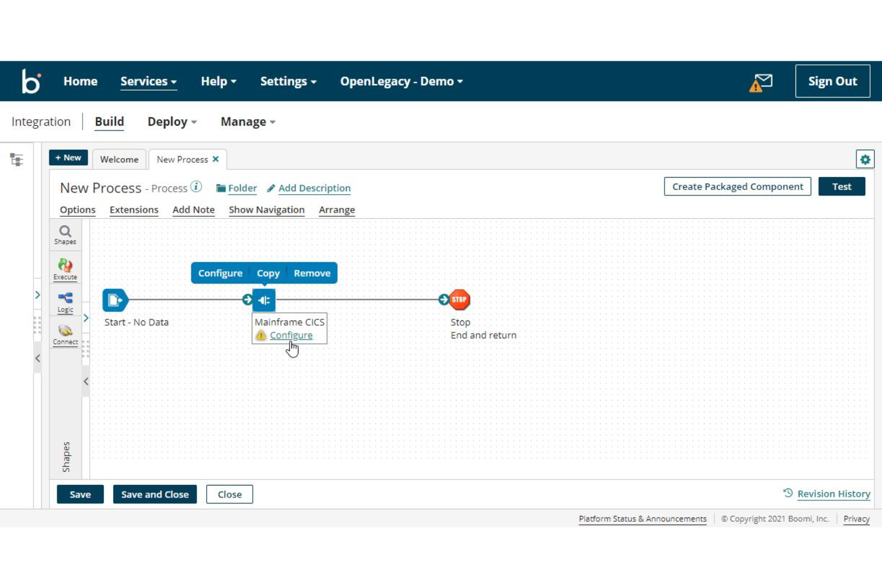The width and height of the screenshot is (882, 588).
Task: Click the pencil icon near Add Description
Action: 271,188
